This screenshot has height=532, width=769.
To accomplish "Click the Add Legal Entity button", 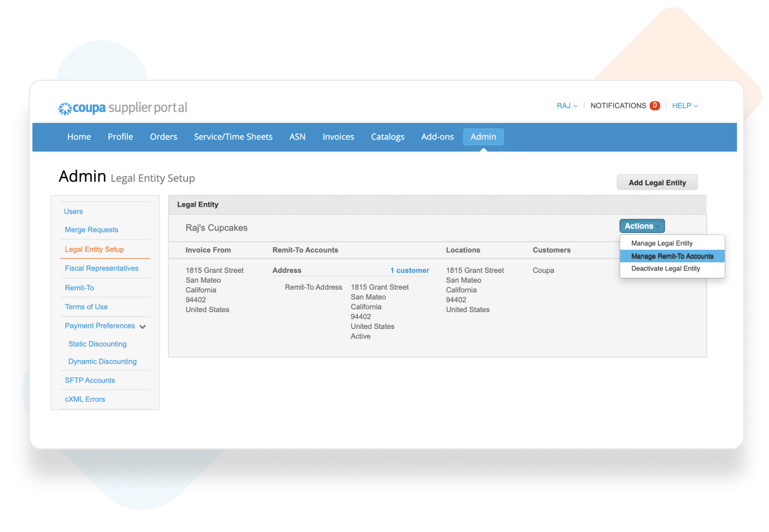I will coord(657,183).
